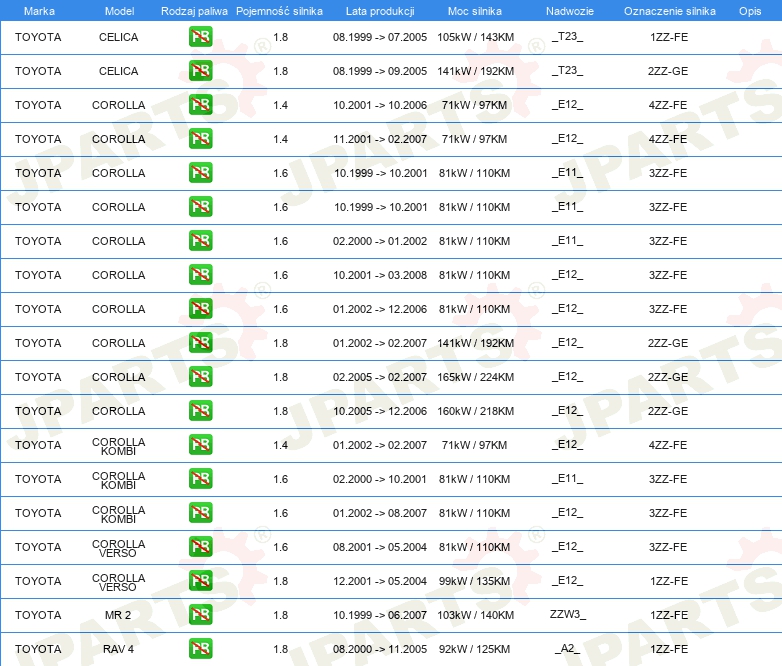782x666 pixels.
Task: Click the petrol fuel icon in the RAV 4 row
Action: 200,649
